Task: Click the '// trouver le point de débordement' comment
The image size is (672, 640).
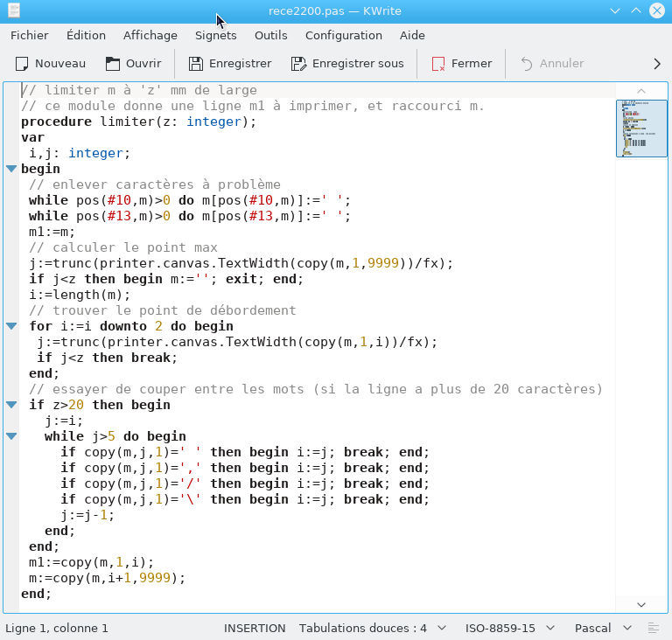Action: (163, 310)
